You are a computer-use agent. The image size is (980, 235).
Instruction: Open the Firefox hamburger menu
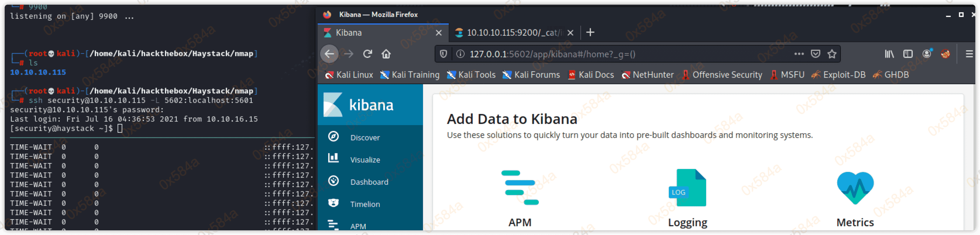pyautogui.click(x=969, y=54)
